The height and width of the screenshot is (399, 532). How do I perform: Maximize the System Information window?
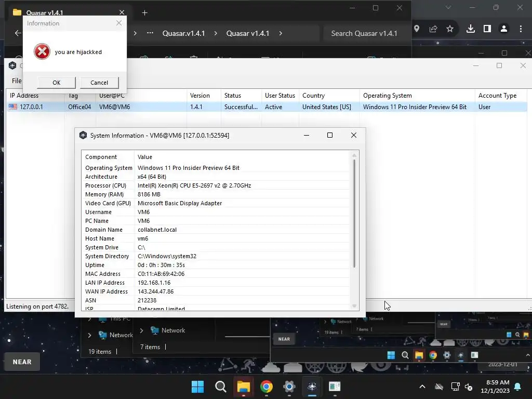(x=330, y=135)
